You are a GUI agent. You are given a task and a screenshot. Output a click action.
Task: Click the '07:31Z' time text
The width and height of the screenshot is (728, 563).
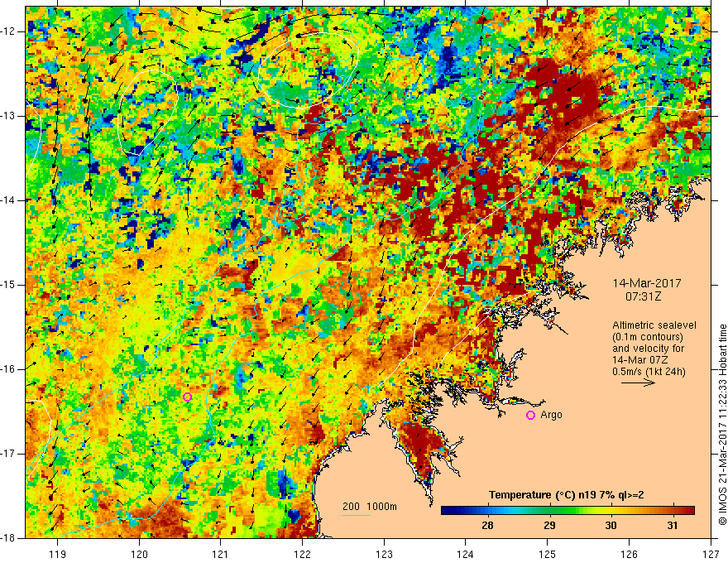tap(643, 296)
